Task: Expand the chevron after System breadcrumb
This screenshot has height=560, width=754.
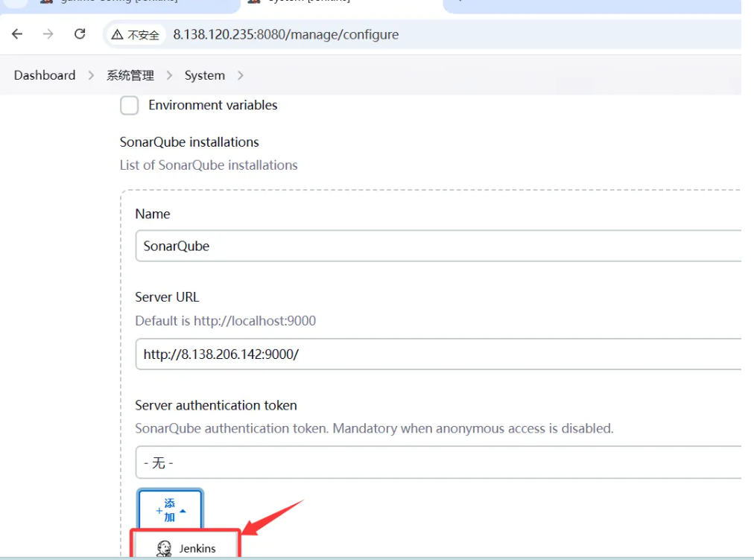Action: 241,75
